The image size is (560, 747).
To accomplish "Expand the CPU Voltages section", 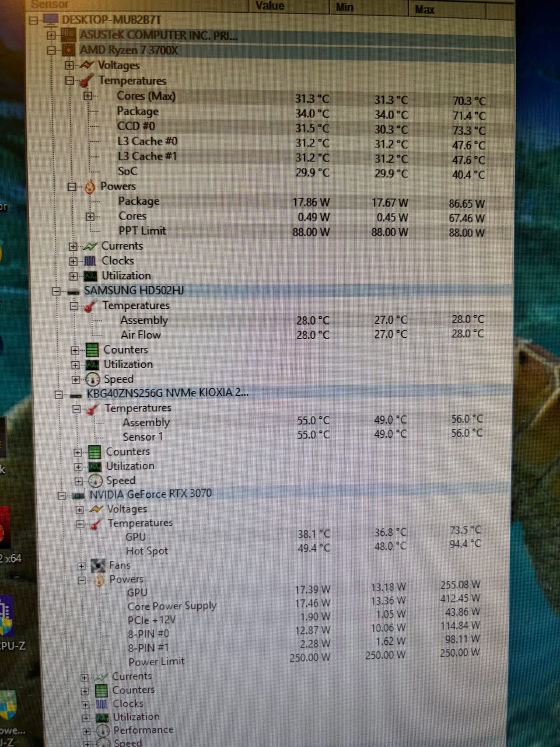I will coord(69,65).
